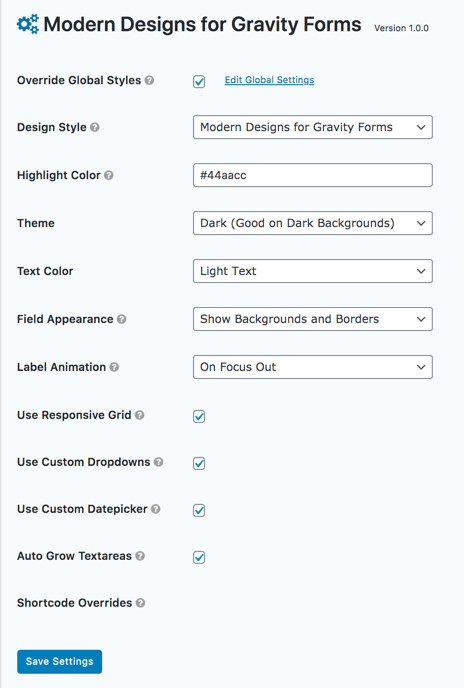Click help icon next to Use Custom Dropdowns

pyautogui.click(x=158, y=462)
